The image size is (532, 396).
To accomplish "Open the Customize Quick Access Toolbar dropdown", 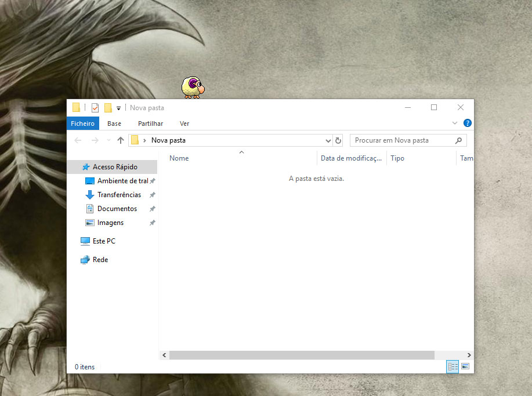I will [x=119, y=108].
